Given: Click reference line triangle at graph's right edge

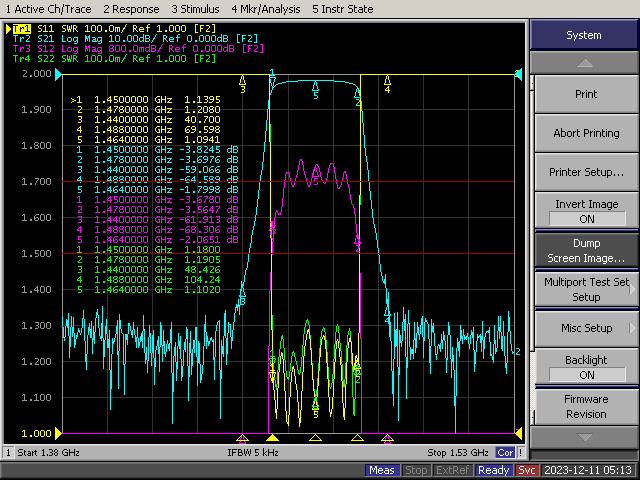Looking at the screenshot, I should click(518, 74).
